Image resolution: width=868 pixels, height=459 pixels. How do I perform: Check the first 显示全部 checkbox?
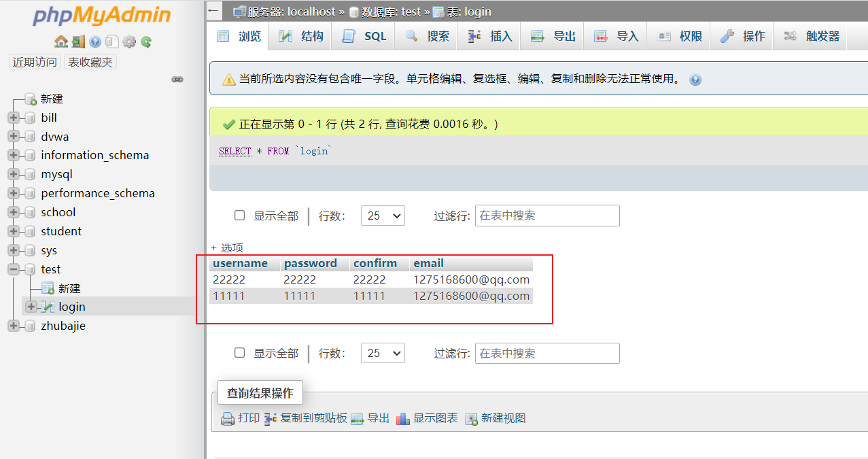click(x=239, y=215)
